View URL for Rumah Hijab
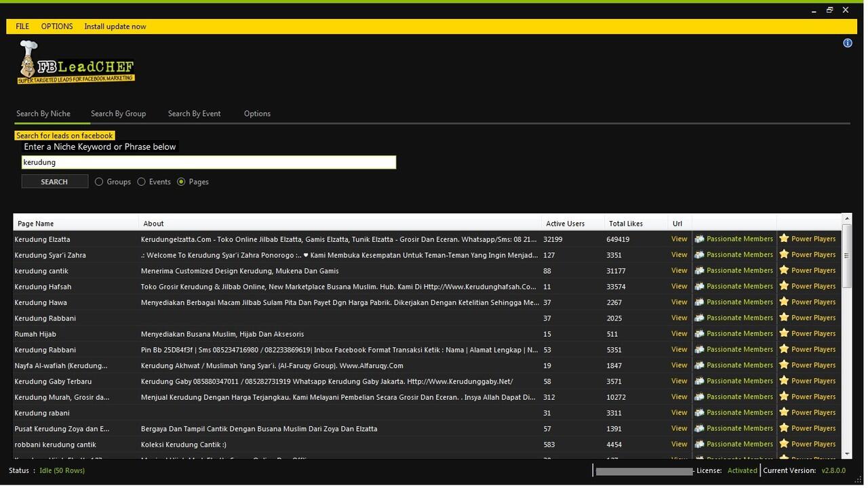 click(679, 333)
